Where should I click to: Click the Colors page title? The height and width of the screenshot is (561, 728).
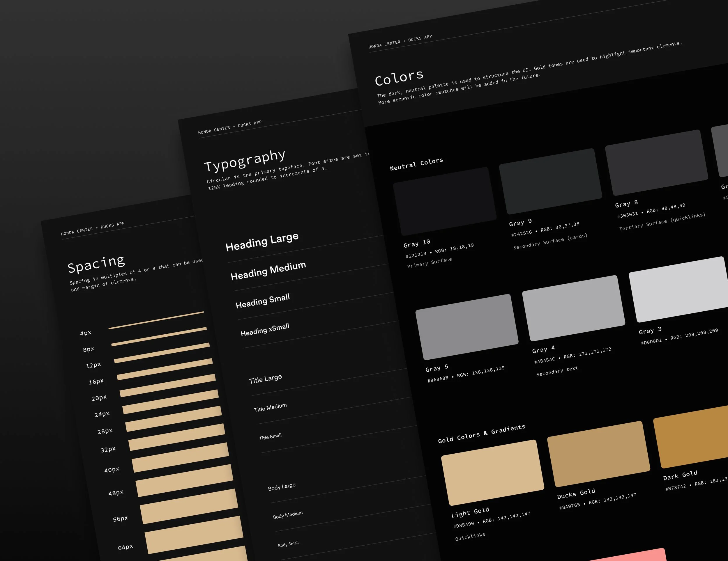tap(399, 78)
